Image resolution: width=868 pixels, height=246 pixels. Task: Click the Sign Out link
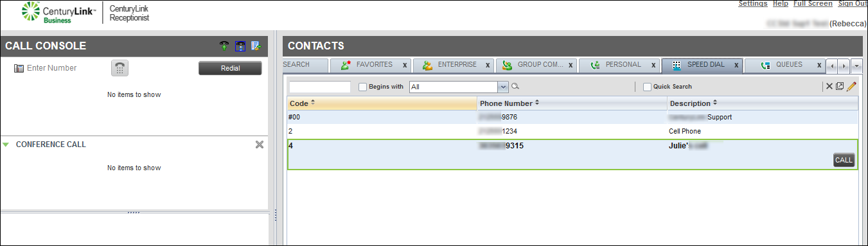tap(853, 4)
